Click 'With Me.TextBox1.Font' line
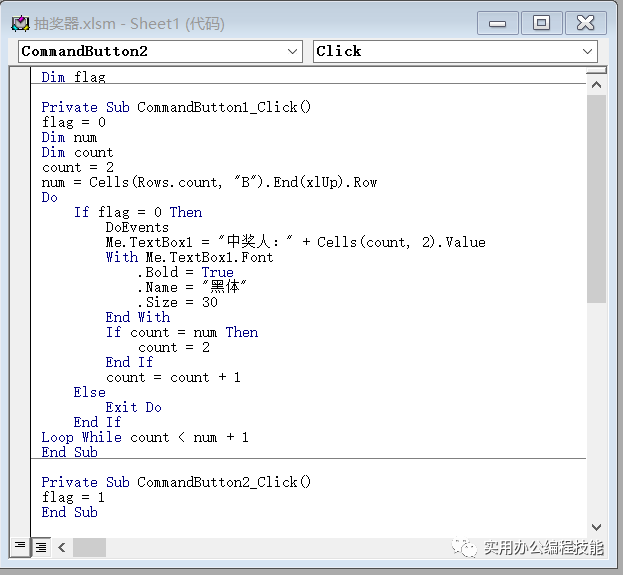Viewport: 623px width, 575px height. pyautogui.click(x=190, y=257)
